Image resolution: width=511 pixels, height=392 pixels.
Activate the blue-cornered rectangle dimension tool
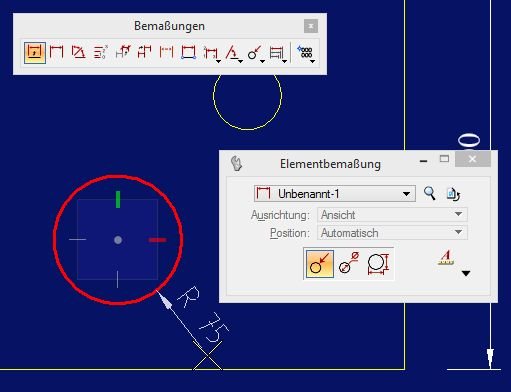(x=188, y=52)
